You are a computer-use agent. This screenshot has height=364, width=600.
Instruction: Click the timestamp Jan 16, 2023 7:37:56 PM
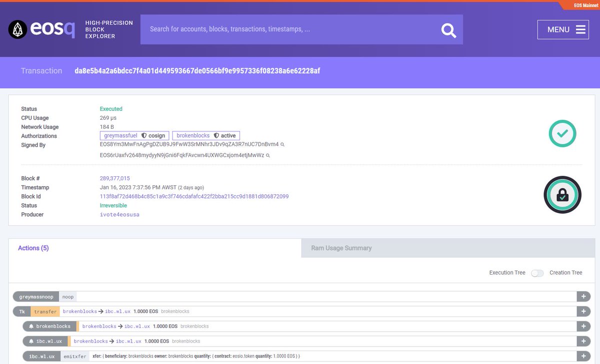138,187
